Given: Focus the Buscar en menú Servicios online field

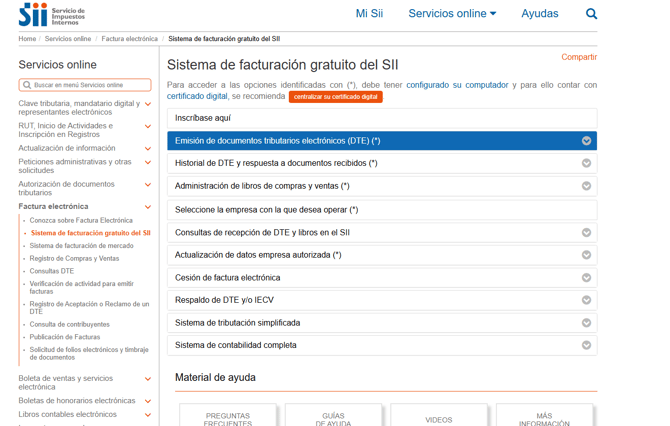Looking at the screenshot, I should (85, 85).
